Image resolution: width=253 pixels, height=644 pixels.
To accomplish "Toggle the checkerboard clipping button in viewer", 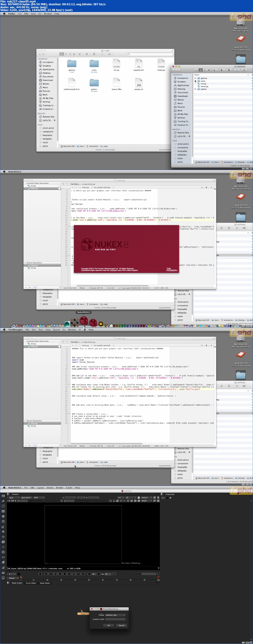I will coord(158,501).
